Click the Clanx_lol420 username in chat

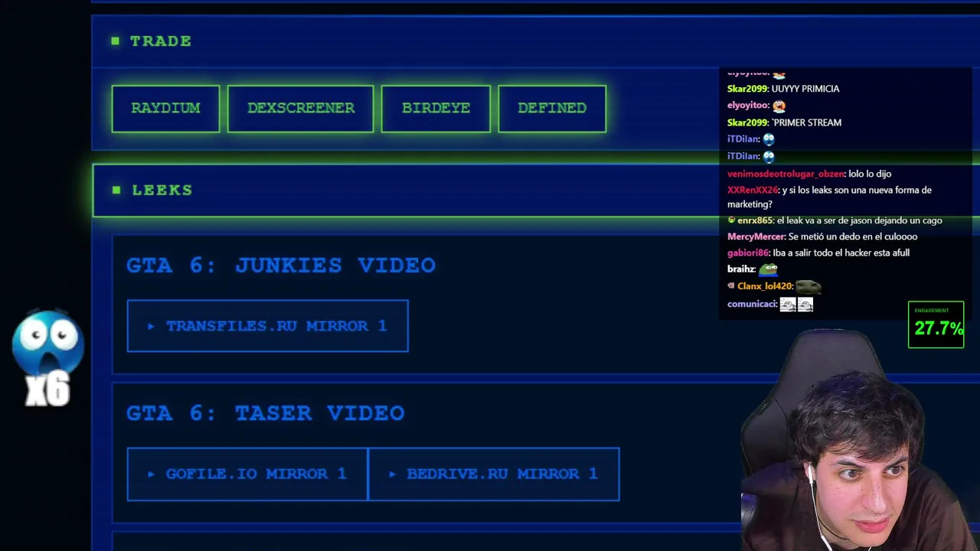pyautogui.click(x=764, y=286)
